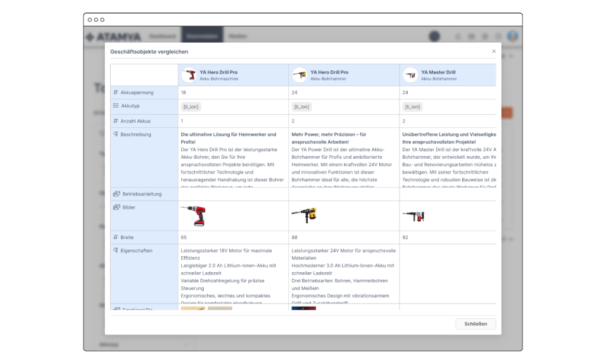This screenshot has height=364, width=606.
Task: Select the Breite row label
Action: click(127, 237)
